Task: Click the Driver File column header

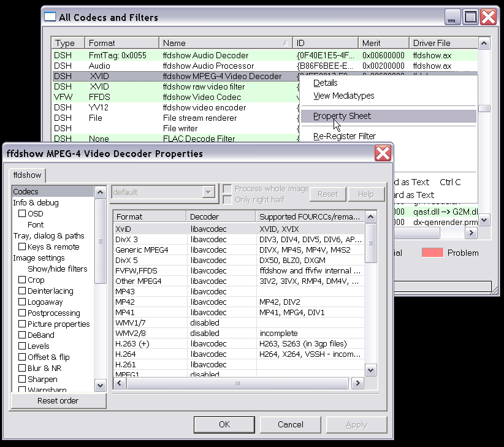Action: 443,43
